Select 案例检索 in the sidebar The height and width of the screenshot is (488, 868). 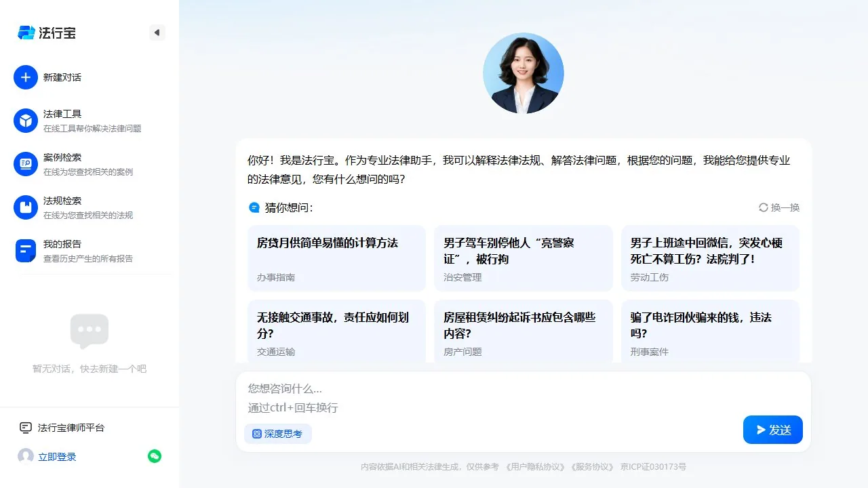click(x=62, y=157)
